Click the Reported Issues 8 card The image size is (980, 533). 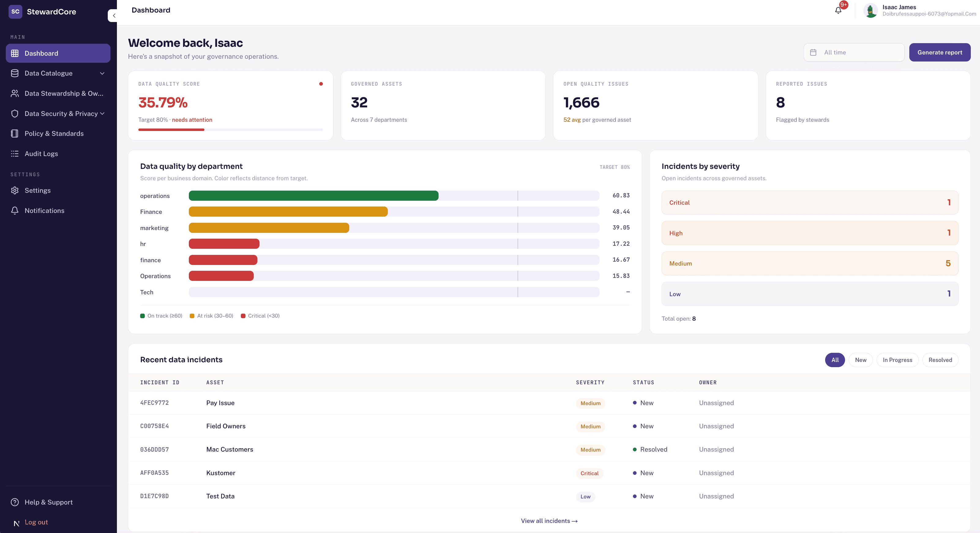point(868,106)
